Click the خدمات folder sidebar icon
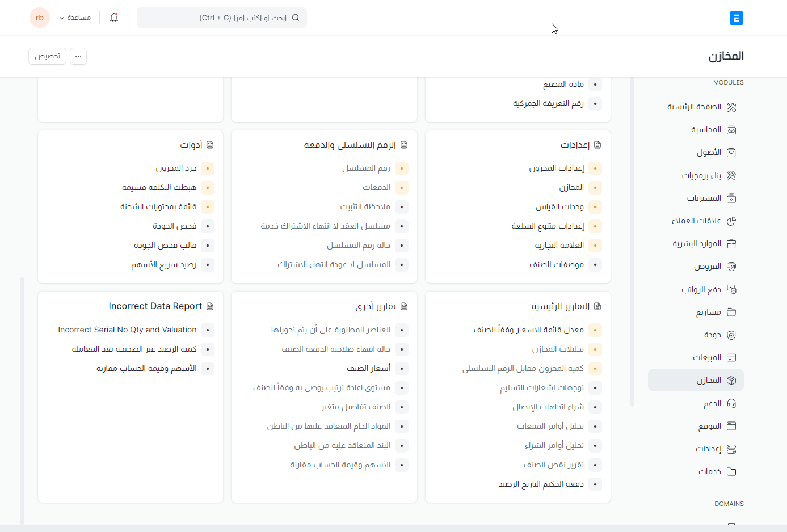 pyautogui.click(x=731, y=471)
